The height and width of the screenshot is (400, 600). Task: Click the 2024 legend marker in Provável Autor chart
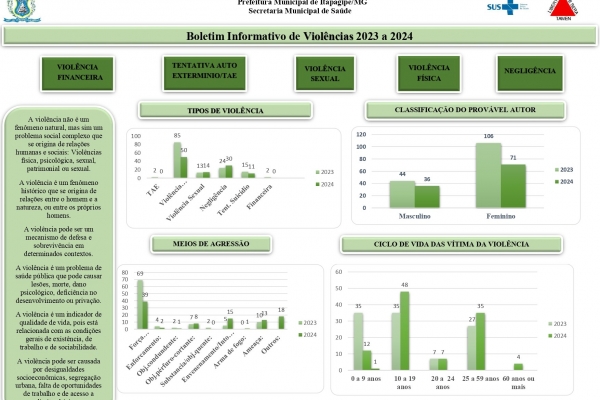549,183
